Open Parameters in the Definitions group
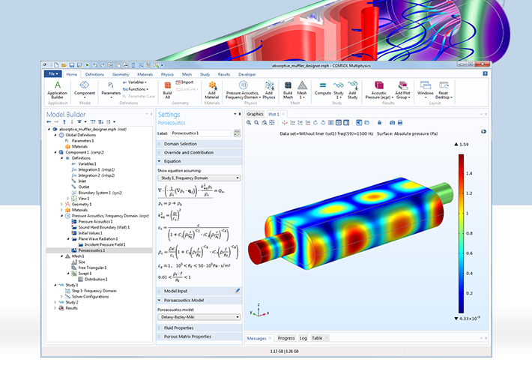Viewport: 532px width, 392px height. pyautogui.click(x=111, y=90)
